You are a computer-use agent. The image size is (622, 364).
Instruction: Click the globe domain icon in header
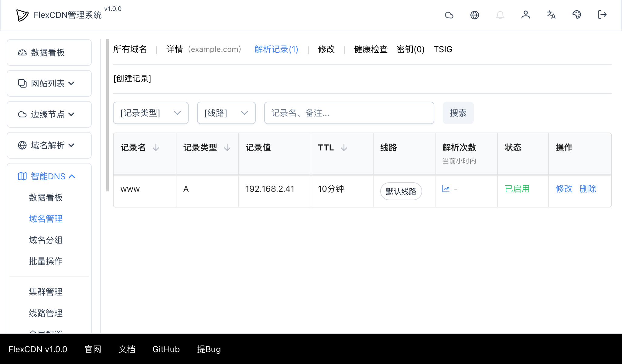click(475, 15)
